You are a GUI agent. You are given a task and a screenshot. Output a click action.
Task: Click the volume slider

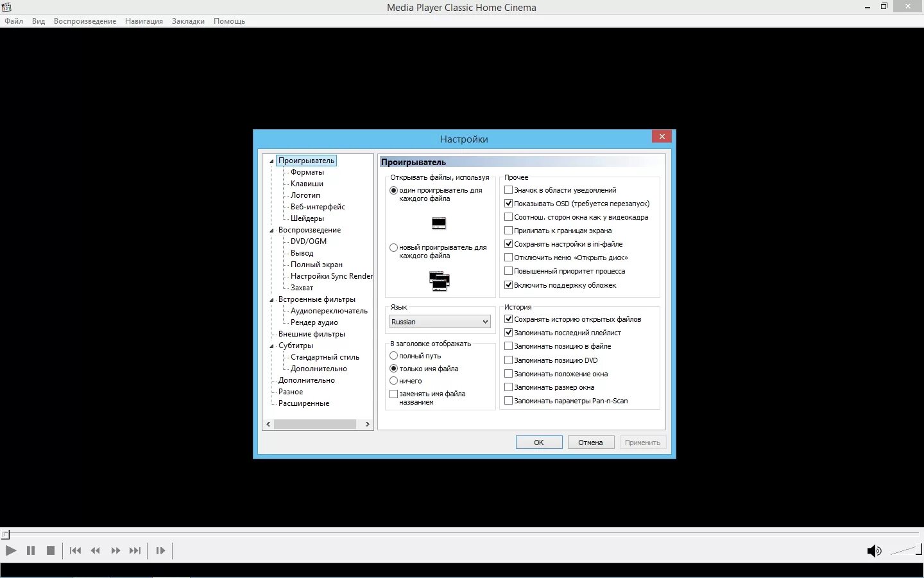click(905, 550)
